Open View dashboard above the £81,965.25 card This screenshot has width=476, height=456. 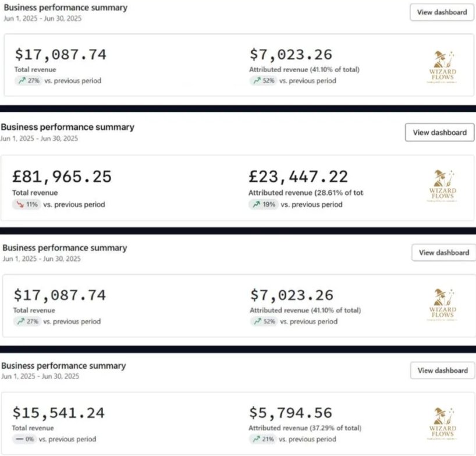coord(439,132)
